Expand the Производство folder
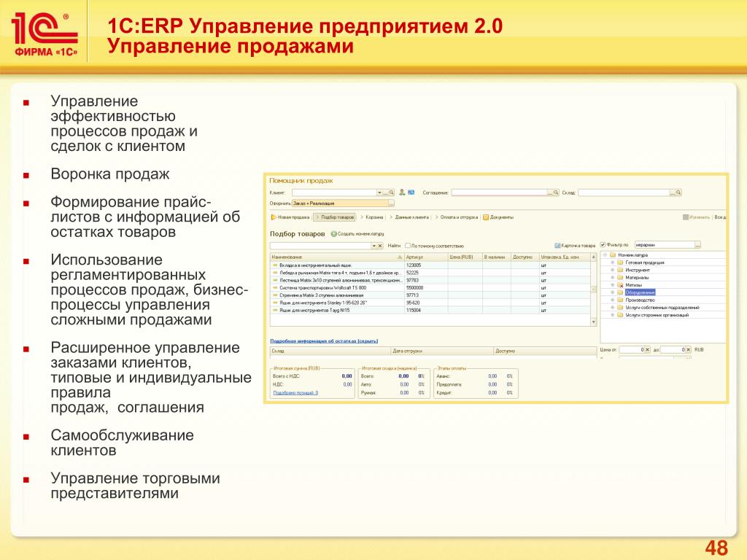This screenshot has width=747, height=560. pyautogui.click(x=613, y=300)
